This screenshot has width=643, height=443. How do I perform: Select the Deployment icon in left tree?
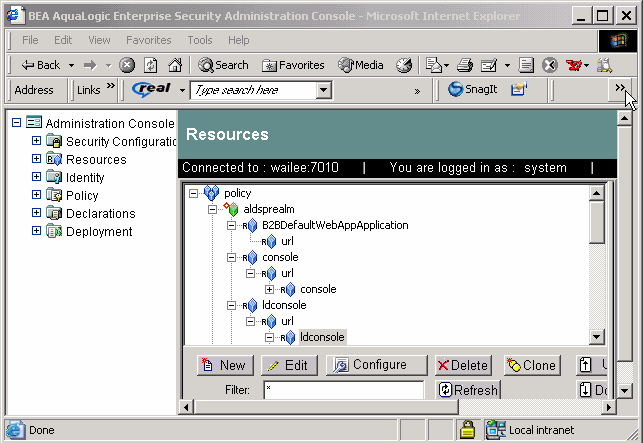coord(54,231)
